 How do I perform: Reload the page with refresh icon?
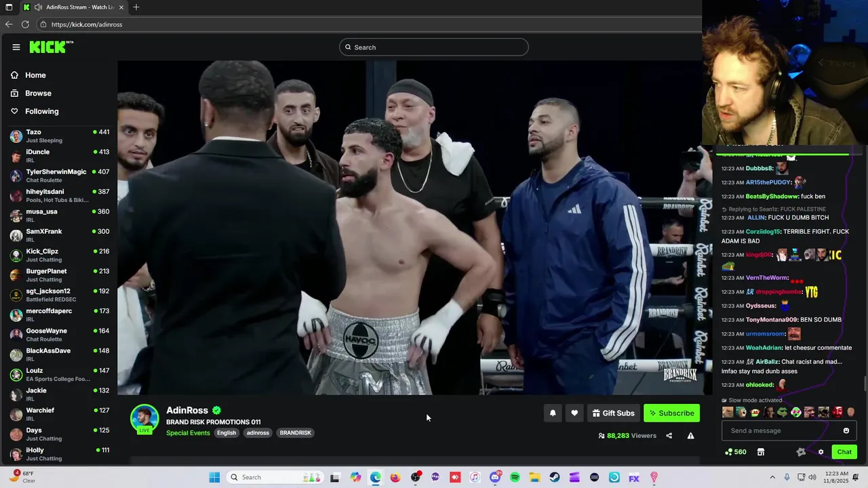tap(25, 24)
